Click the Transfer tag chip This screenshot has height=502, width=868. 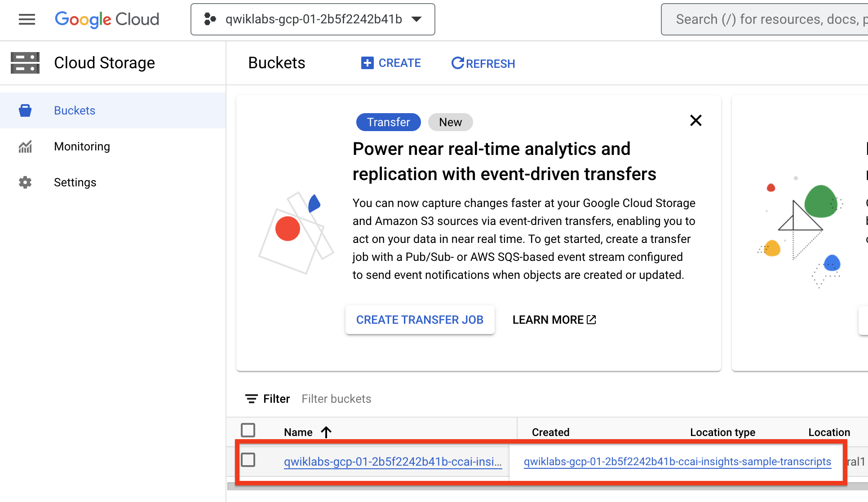coord(389,122)
